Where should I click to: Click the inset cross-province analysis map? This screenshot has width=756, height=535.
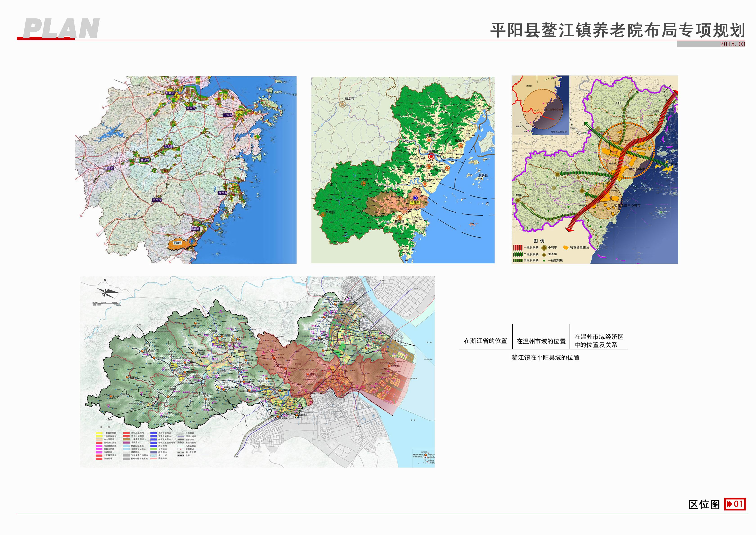tap(540, 105)
